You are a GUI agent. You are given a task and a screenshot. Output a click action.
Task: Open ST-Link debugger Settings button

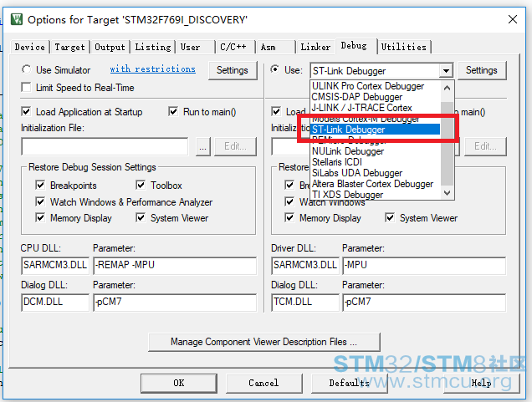coord(482,70)
